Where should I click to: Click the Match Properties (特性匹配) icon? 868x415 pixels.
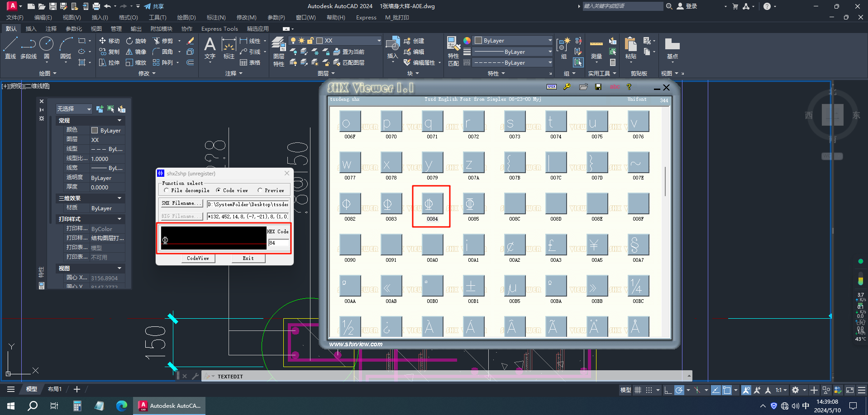[x=453, y=52]
